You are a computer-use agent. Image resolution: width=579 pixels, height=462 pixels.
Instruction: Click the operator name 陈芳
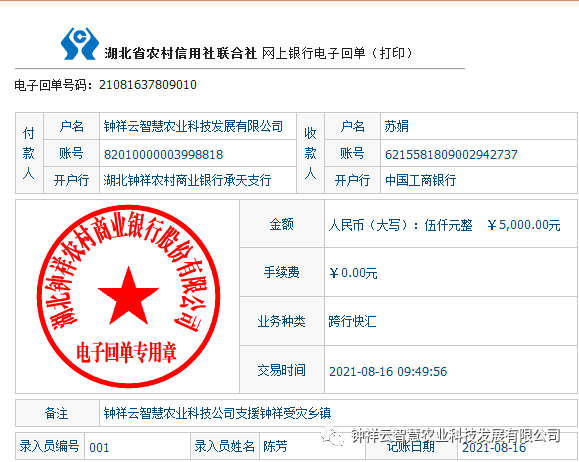[275, 446]
